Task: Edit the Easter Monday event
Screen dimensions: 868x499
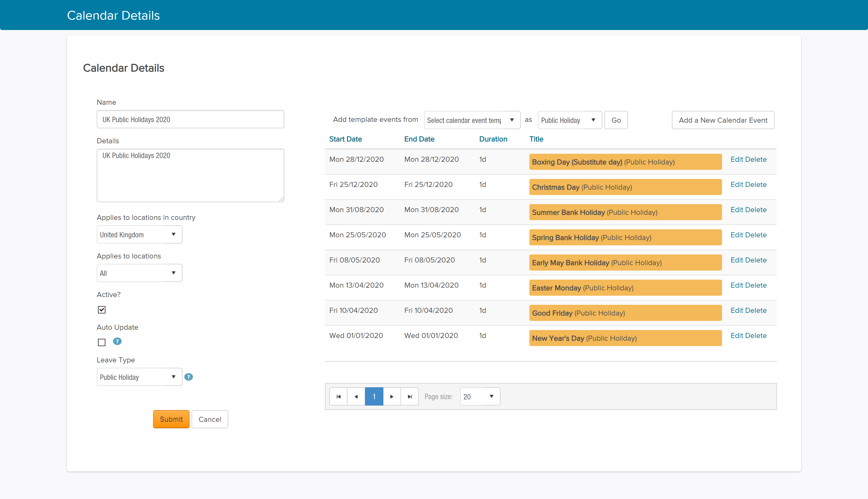Action: click(x=737, y=285)
